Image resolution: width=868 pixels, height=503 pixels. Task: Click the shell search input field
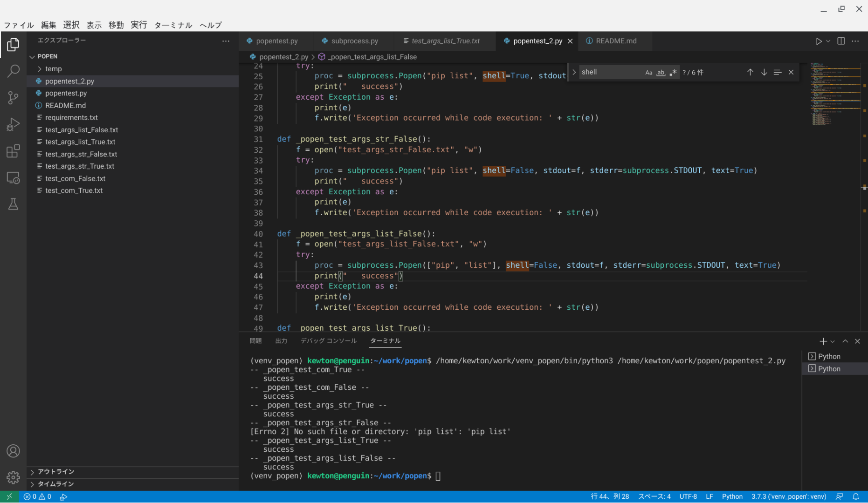tap(611, 72)
